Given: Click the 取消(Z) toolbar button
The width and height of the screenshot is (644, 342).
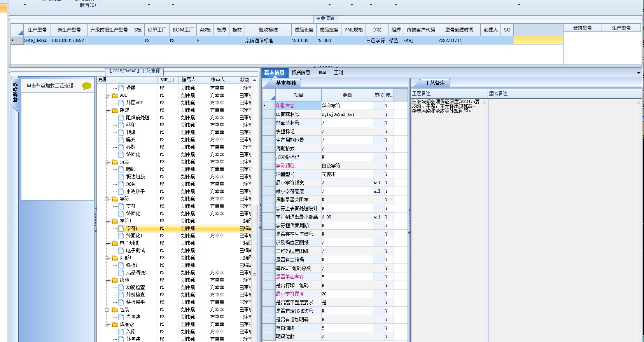Looking at the screenshot, I should pos(87,5).
